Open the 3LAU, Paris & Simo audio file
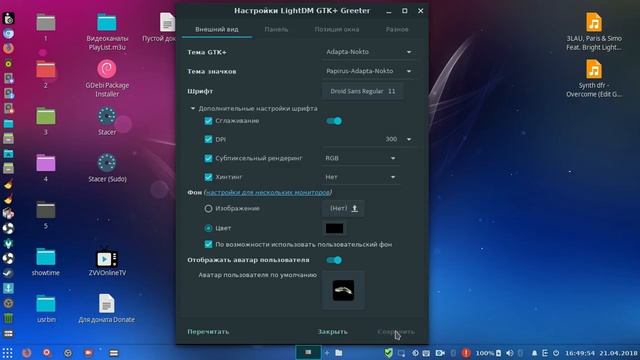The width and height of the screenshot is (640, 360). (594, 22)
